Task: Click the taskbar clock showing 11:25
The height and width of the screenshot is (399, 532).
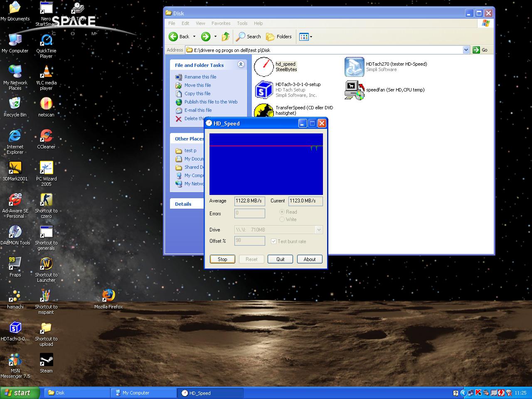Action: 520,393
